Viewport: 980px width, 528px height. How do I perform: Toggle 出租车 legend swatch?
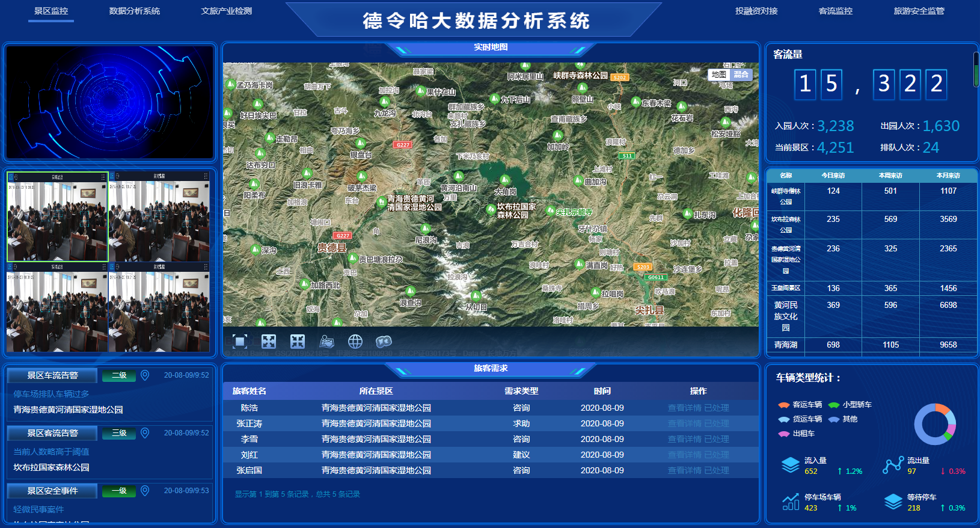pyautogui.click(x=784, y=434)
